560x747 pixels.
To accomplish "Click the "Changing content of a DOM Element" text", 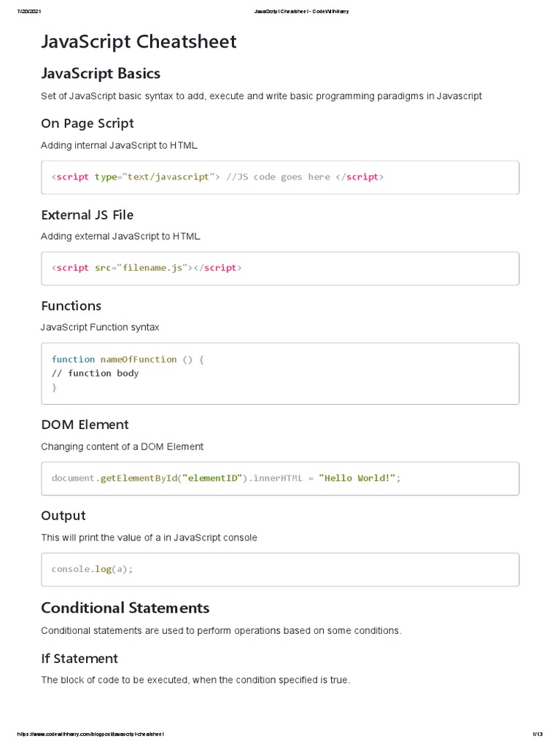I will [122, 446].
